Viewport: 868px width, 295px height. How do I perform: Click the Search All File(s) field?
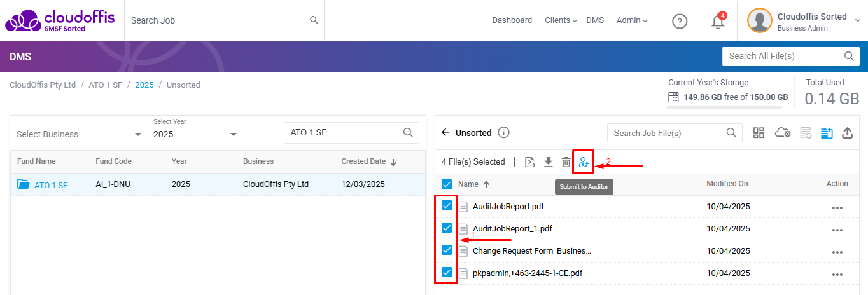[x=784, y=56]
